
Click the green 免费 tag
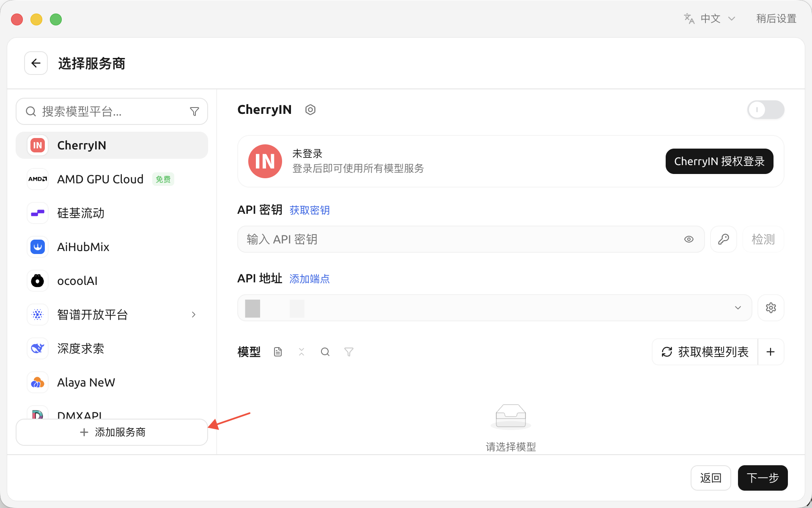163,179
